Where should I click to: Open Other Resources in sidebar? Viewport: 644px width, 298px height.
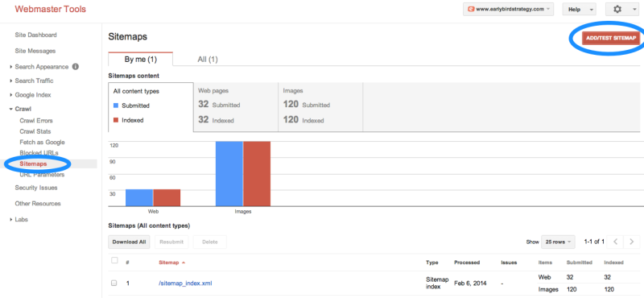pyautogui.click(x=38, y=204)
